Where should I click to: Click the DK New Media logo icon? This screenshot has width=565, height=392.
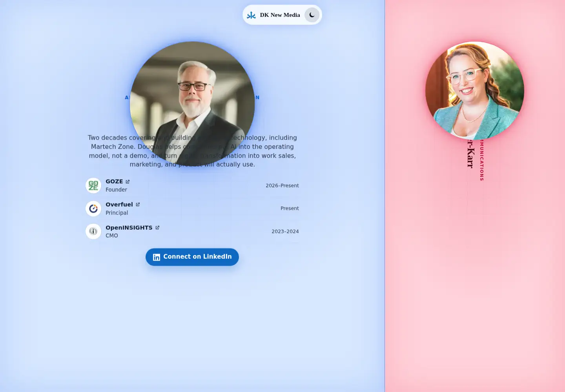pyautogui.click(x=251, y=15)
